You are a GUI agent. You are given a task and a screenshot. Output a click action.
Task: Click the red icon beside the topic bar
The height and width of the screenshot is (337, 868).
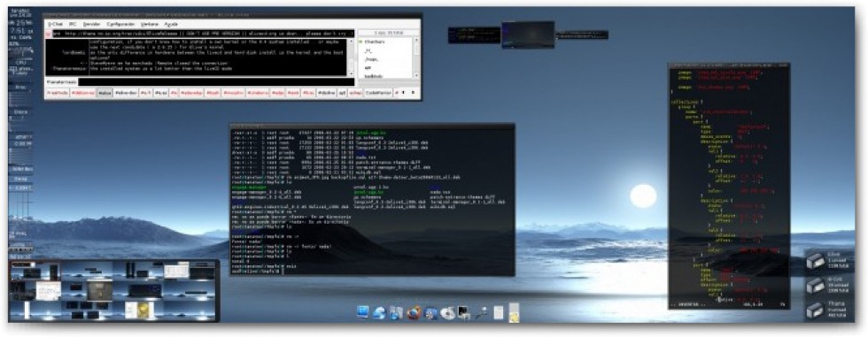click(x=48, y=34)
